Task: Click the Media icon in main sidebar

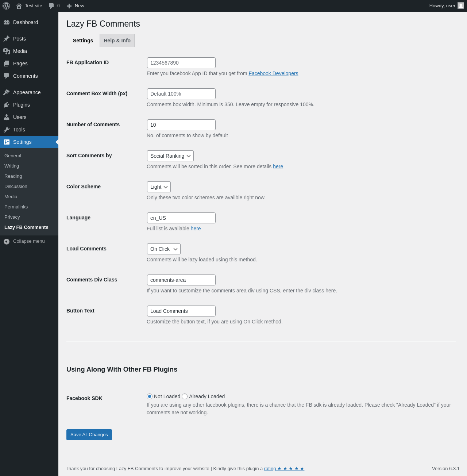Action: pyautogui.click(x=7, y=51)
